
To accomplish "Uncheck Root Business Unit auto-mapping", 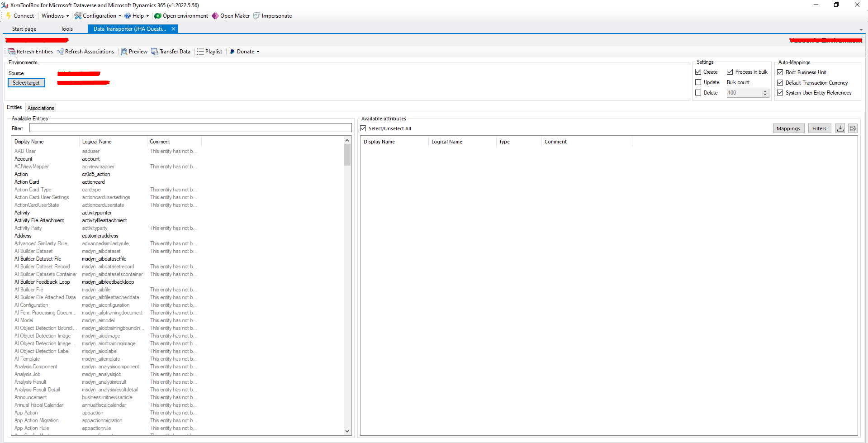I will pyautogui.click(x=780, y=72).
